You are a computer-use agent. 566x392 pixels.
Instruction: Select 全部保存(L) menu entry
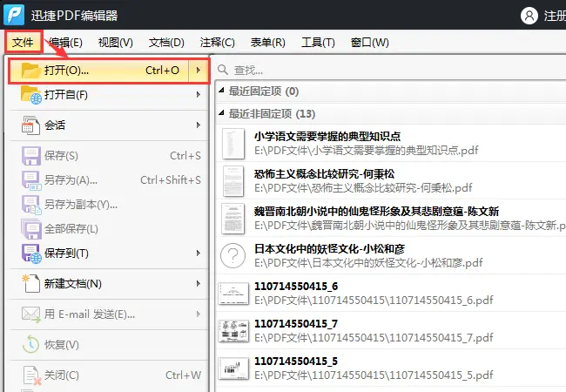(109, 229)
